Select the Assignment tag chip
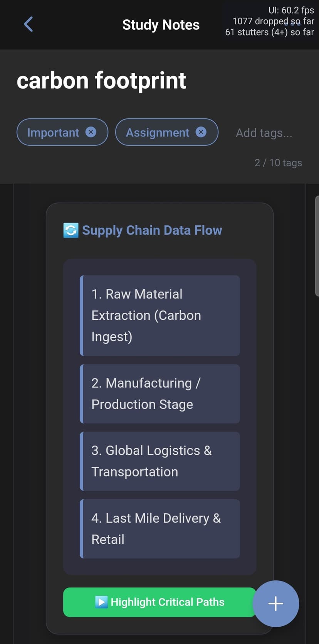This screenshot has height=644, width=319. [167, 132]
